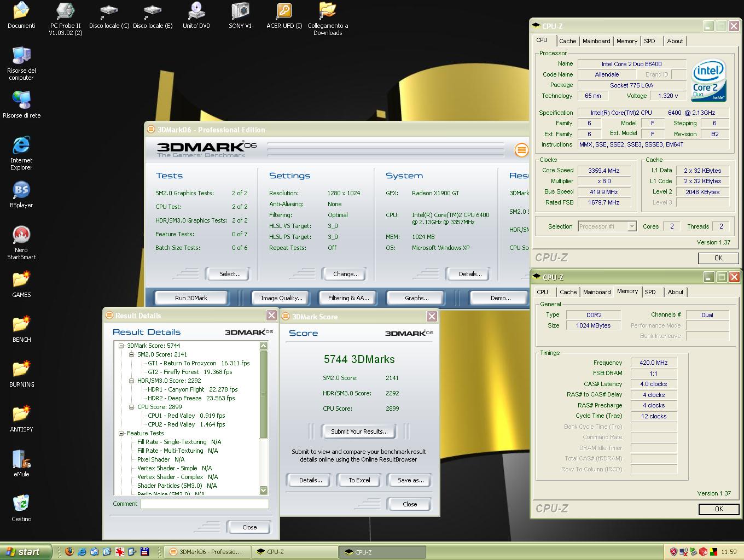Open Filtering & AA... options
Screen dimensions: 744x560
pos(348,298)
